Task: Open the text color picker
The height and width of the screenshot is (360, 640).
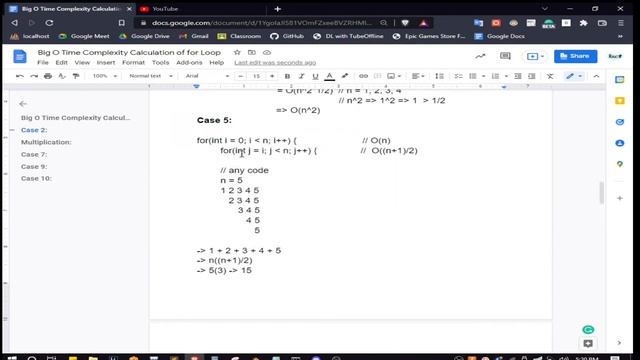Action: pyautogui.click(x=329, y=76)
